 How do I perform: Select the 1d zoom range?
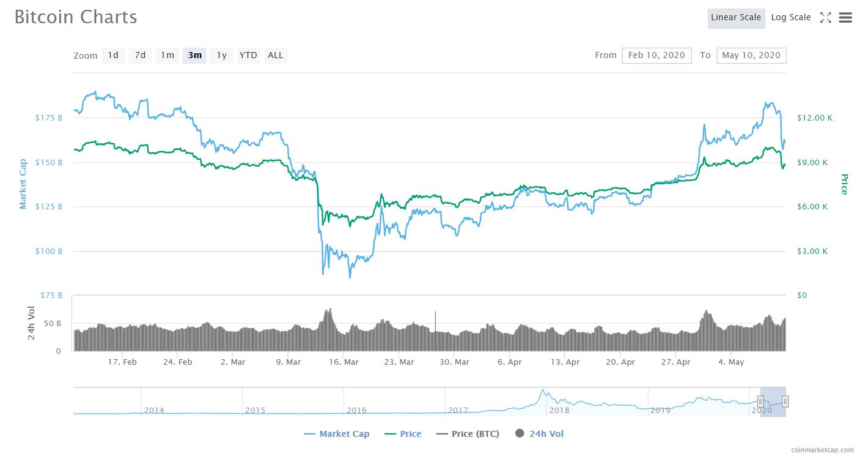[113, 56]
